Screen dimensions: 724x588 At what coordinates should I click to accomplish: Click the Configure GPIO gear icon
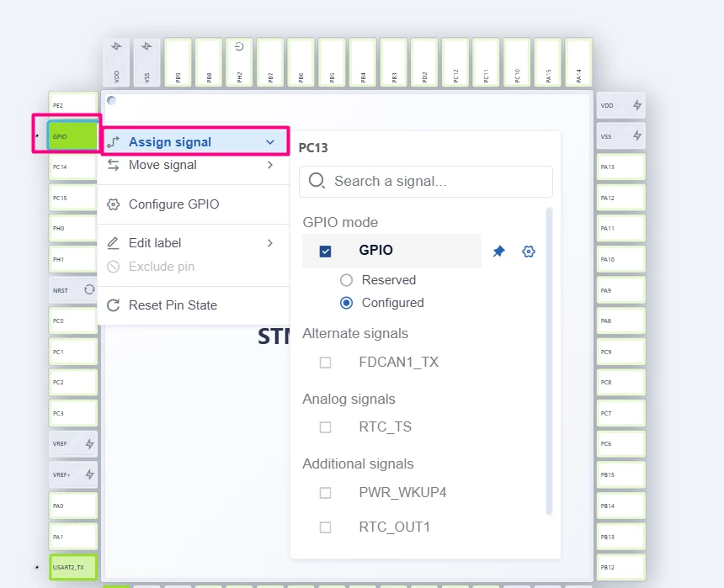tap(113, 204)
